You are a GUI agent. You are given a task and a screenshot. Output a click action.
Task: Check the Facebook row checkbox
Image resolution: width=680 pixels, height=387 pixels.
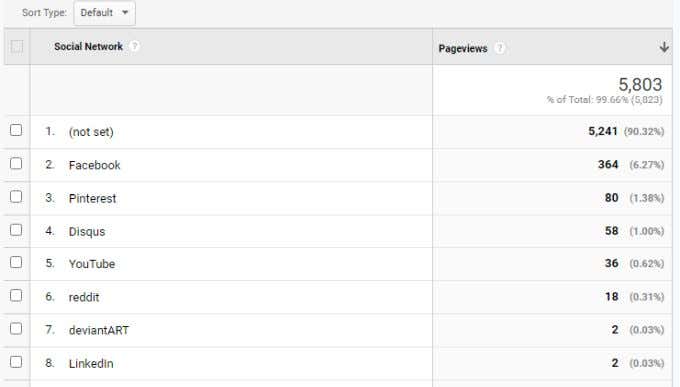(16, 164)
